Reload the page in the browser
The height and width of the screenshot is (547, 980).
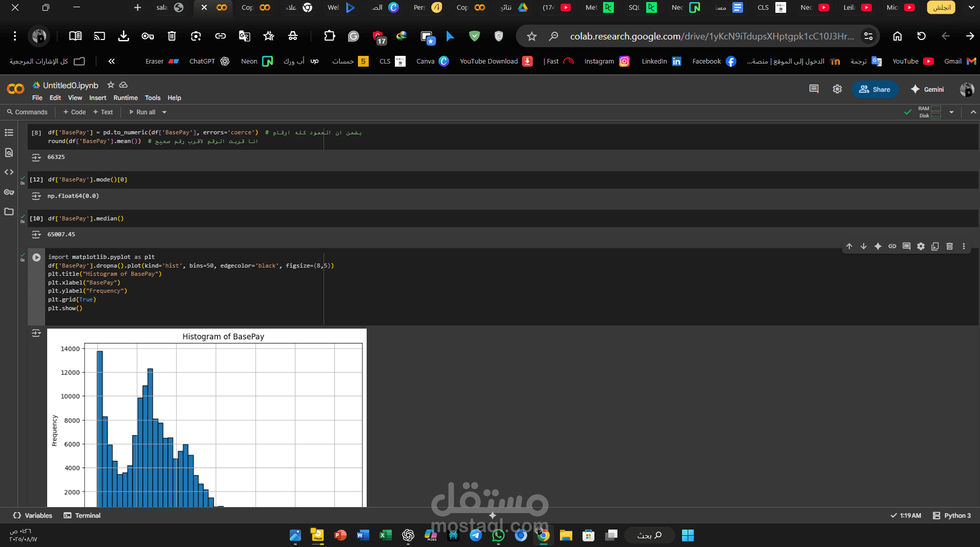pos(922,36)
